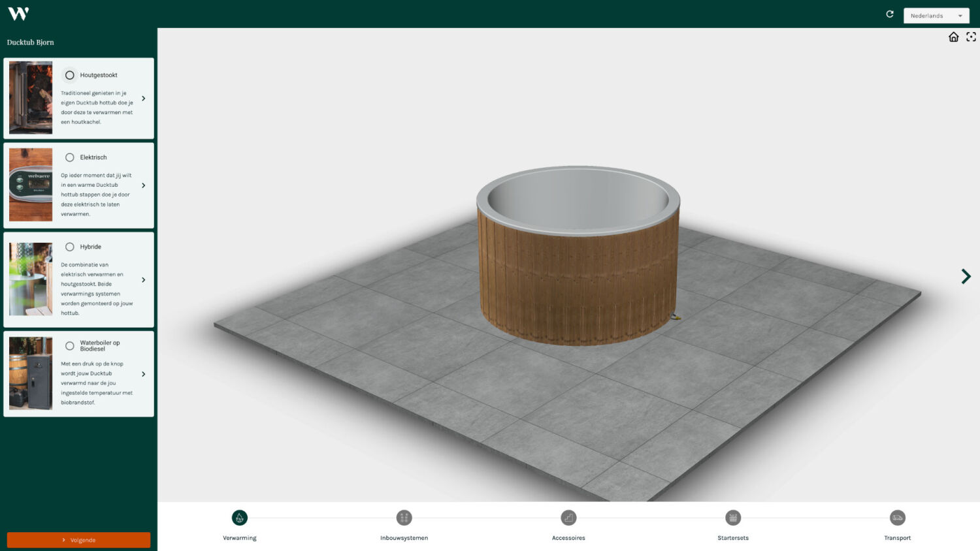Jump to the Transport step icon
Screen dimensions: 980x551
897,518
